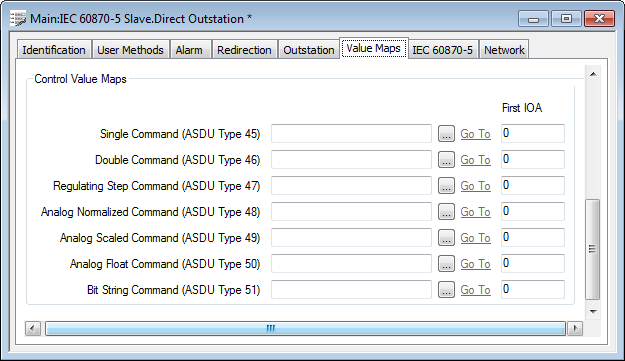Follow Go To link for Single Command
625x361 pixels.
point(475,134)
